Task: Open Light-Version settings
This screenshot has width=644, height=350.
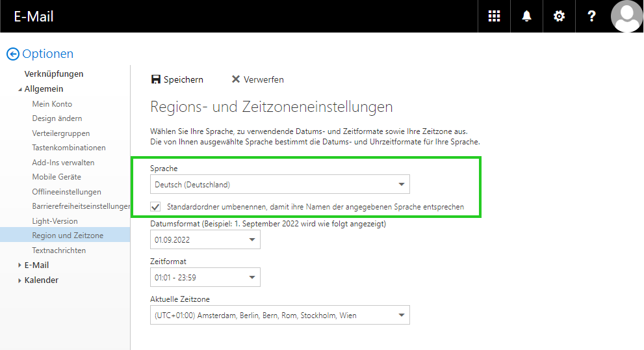Action: coord(55,221)
